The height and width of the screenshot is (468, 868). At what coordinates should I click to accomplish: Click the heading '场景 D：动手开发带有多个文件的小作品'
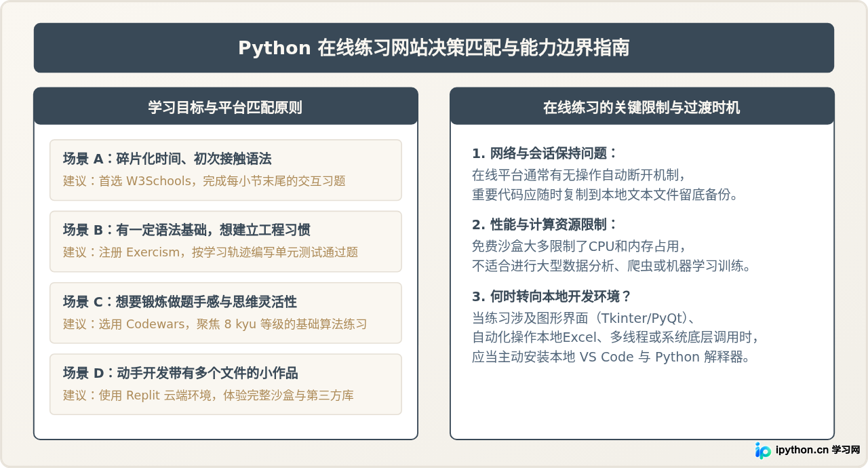180,373
